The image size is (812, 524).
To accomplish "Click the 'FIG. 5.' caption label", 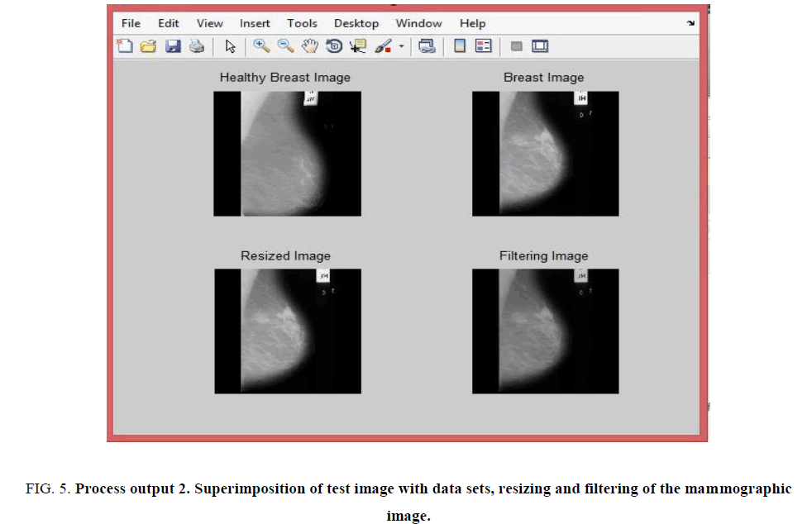I will tap(48, 488).
